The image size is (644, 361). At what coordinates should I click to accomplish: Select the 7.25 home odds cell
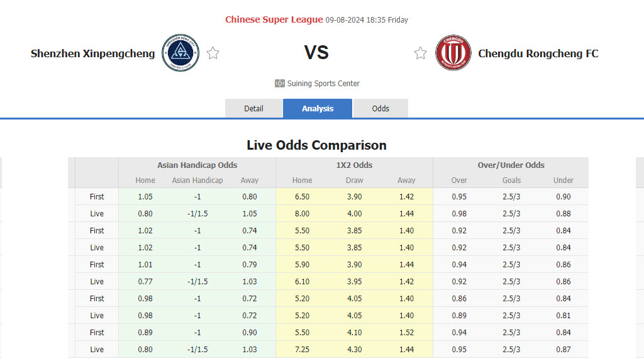click(x=302, y=349)
